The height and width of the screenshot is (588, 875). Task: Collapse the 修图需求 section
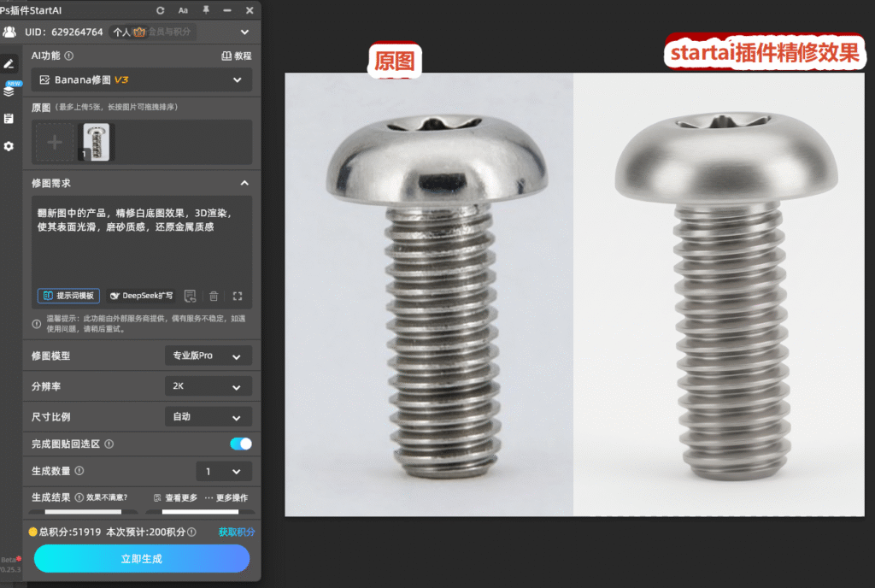click(x=244, y=183)
